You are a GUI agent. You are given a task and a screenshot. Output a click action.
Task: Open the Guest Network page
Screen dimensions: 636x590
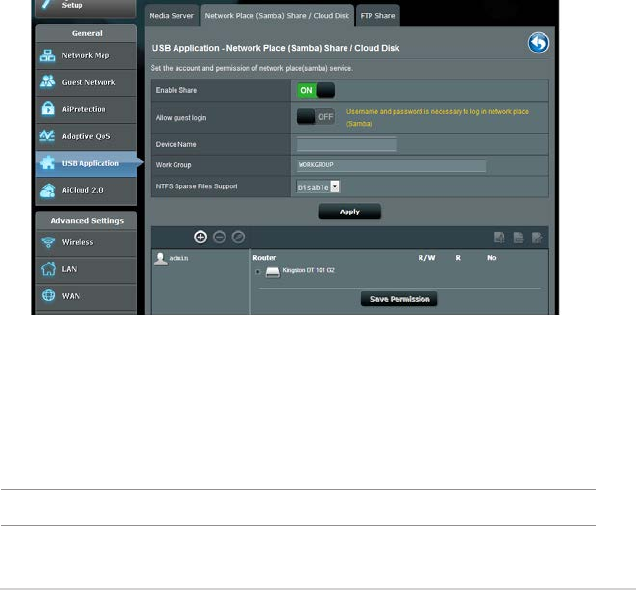[86, 82]
